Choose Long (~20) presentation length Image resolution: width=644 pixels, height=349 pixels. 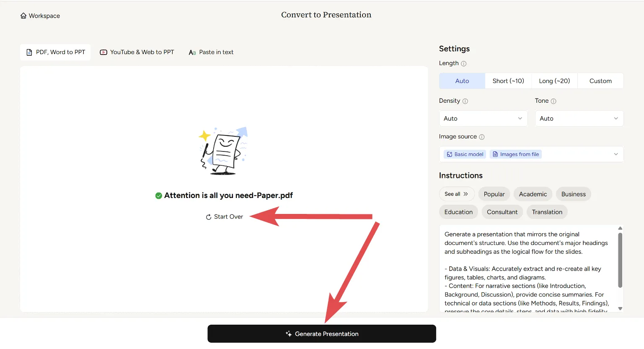point(554,81)
